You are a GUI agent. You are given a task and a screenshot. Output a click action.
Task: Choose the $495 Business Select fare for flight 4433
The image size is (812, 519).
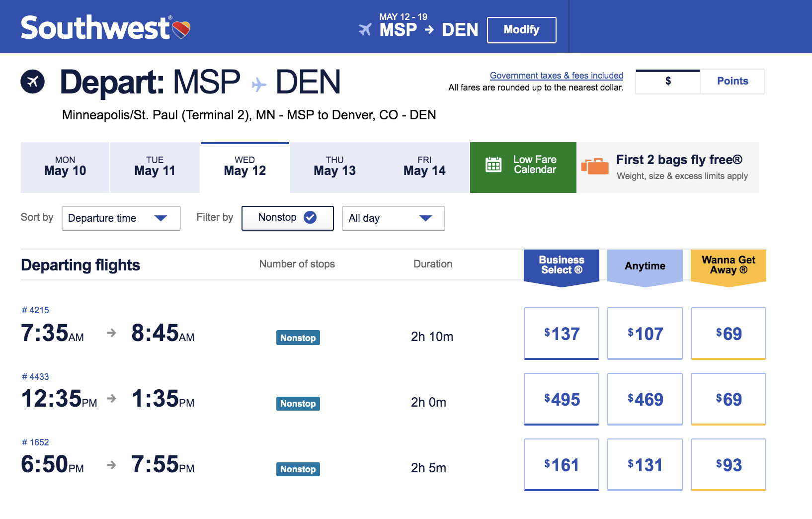pyautogui.click(x=561, y=399)
